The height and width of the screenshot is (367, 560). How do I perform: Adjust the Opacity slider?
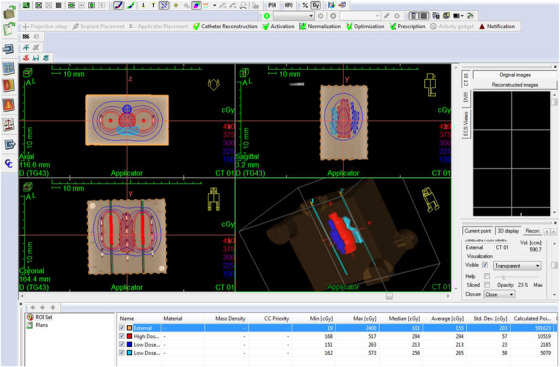pyautogui.click(x=503, y=277)
